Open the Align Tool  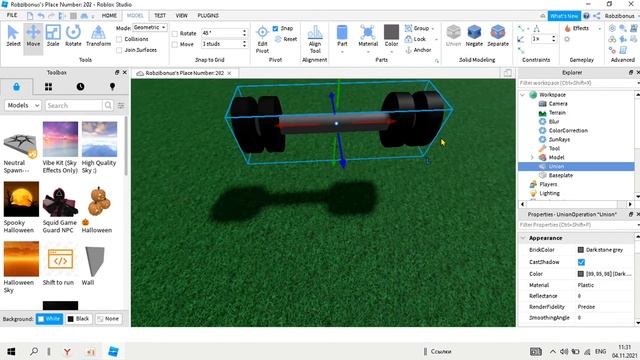[315, 39]
